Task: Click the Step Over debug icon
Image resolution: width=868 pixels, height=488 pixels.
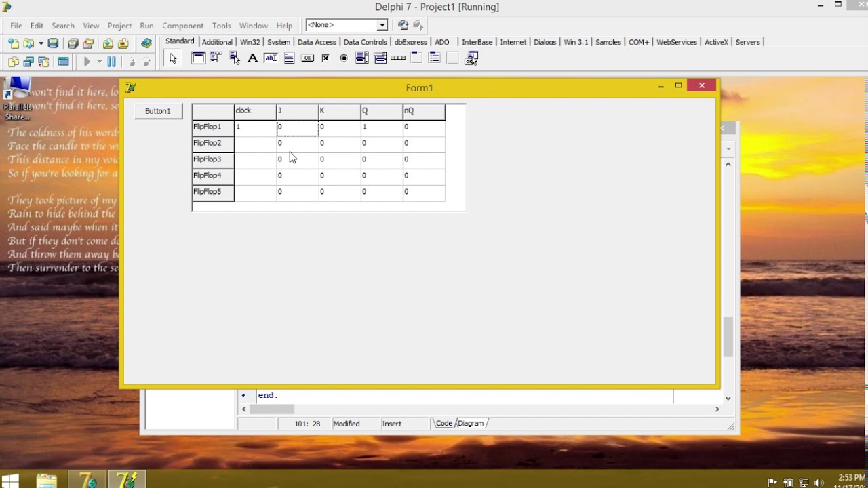Action: click(x=146, y=62)
